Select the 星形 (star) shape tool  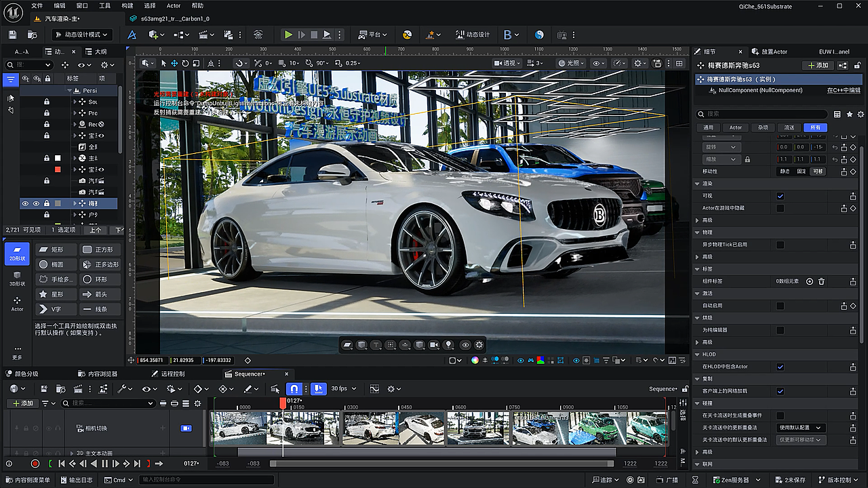[56, 294]
